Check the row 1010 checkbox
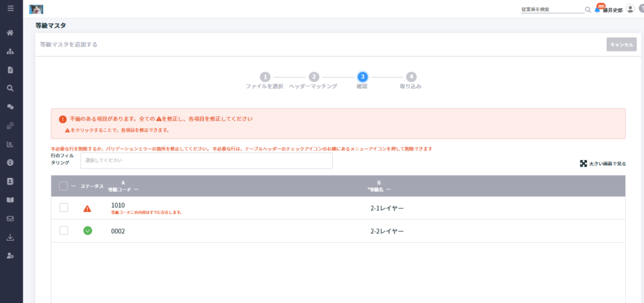The image size is (644, 303). (64, 207)
